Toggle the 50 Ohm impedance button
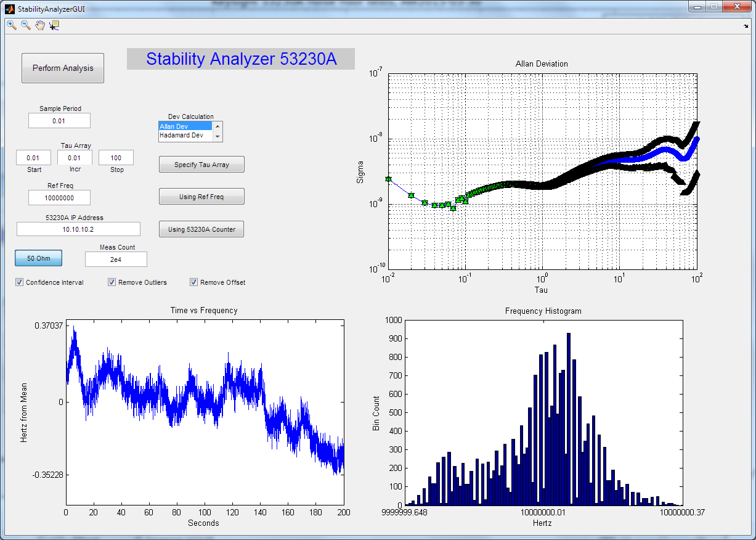The height and width of the screenshot is (540, 756). [x=39, y=258]
